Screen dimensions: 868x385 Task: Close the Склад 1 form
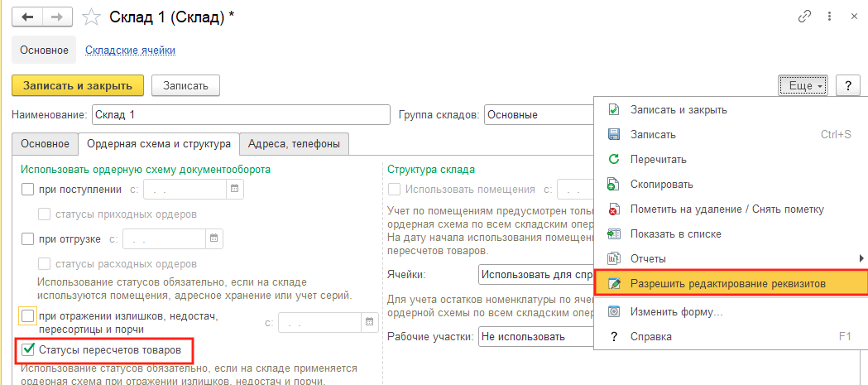[x=854, y=17]
